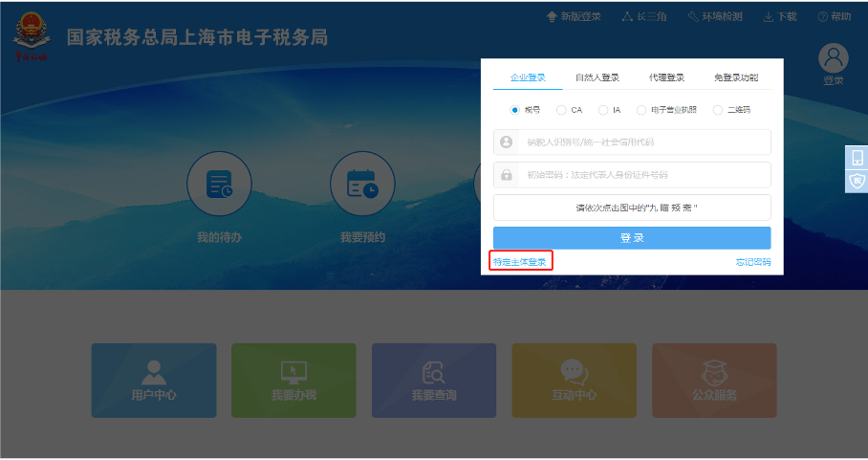Viewport: 868px width, 460px height.
Task: Select the IA login radio button
Action: (603, 110)
